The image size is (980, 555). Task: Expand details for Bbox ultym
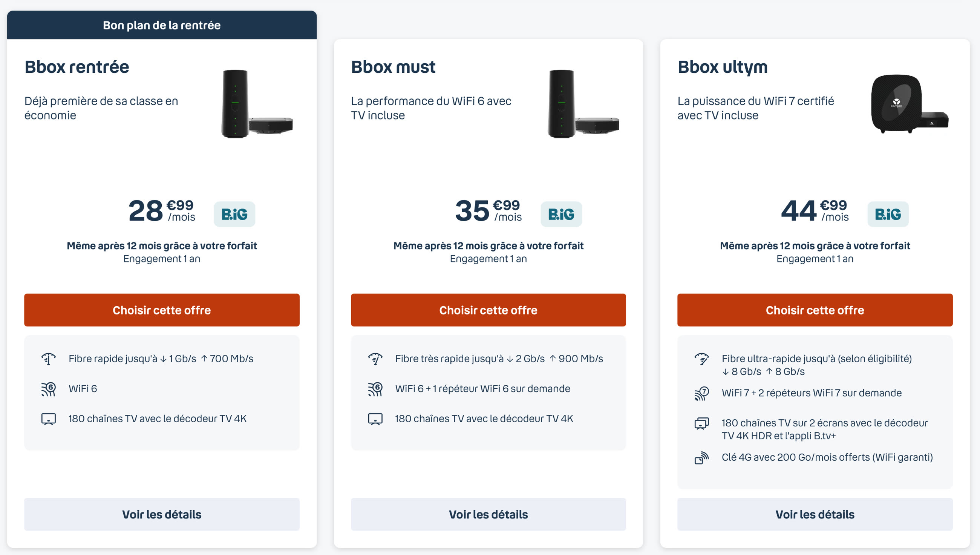(815, 514)
